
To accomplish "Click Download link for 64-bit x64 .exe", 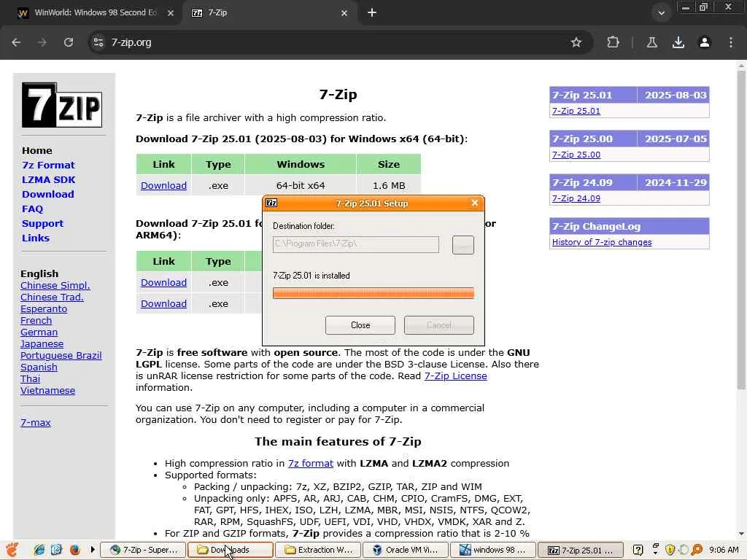I will [x=163, y=186].
